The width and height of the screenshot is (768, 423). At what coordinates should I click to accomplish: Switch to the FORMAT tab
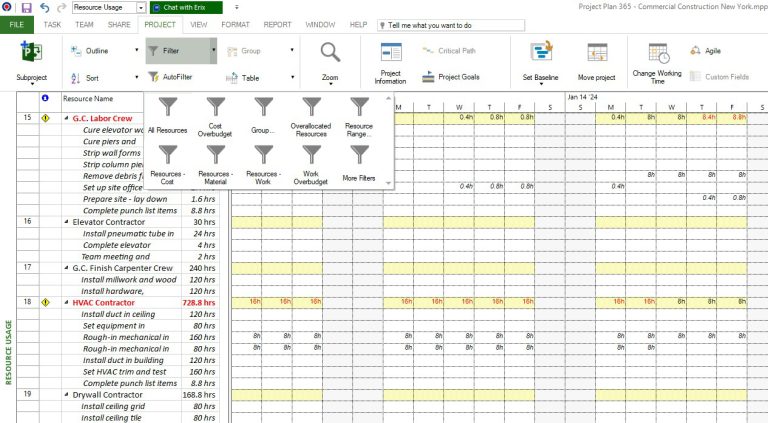(x=235, y=24)
